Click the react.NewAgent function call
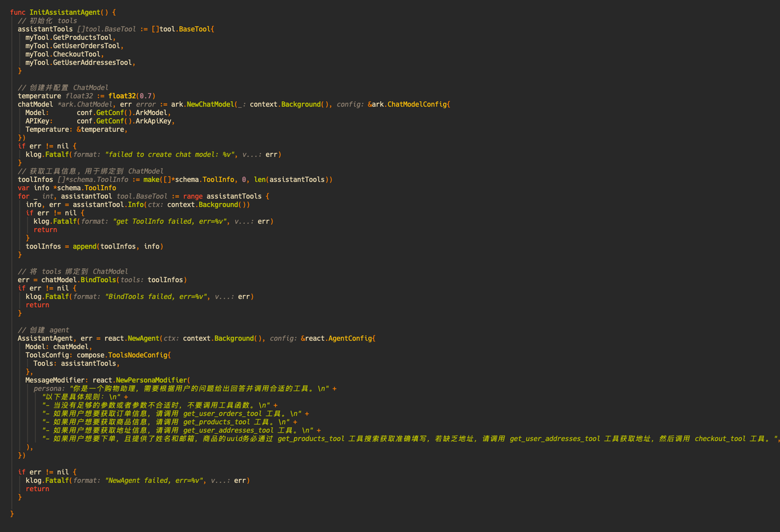 click(x=144, y=338)
